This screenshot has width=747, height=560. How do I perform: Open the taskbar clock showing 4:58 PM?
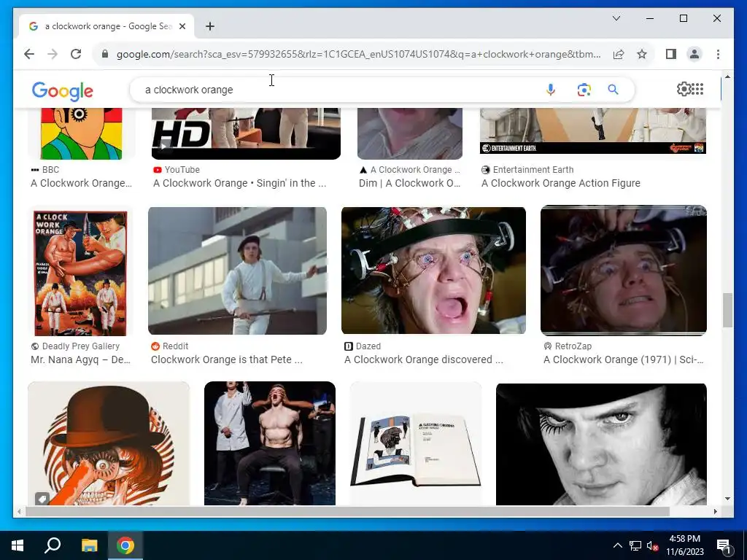(x=684, y=545)
